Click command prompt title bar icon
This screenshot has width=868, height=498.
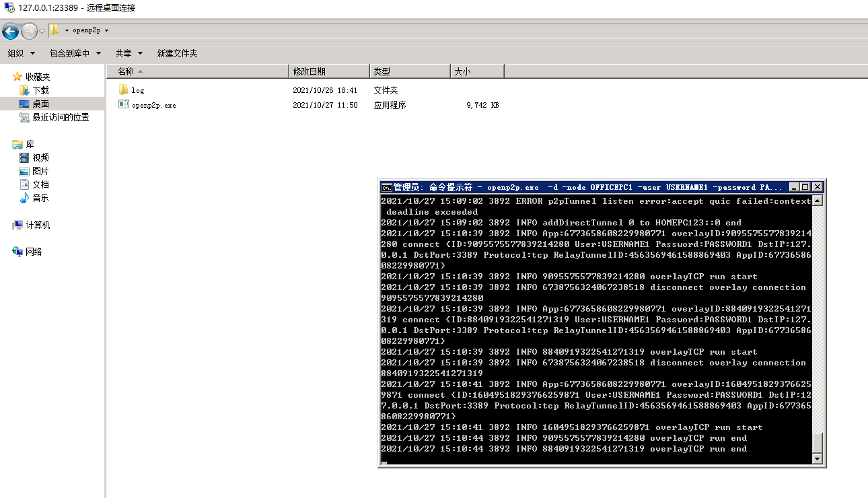pyautogui.click(x=386, y=187)
